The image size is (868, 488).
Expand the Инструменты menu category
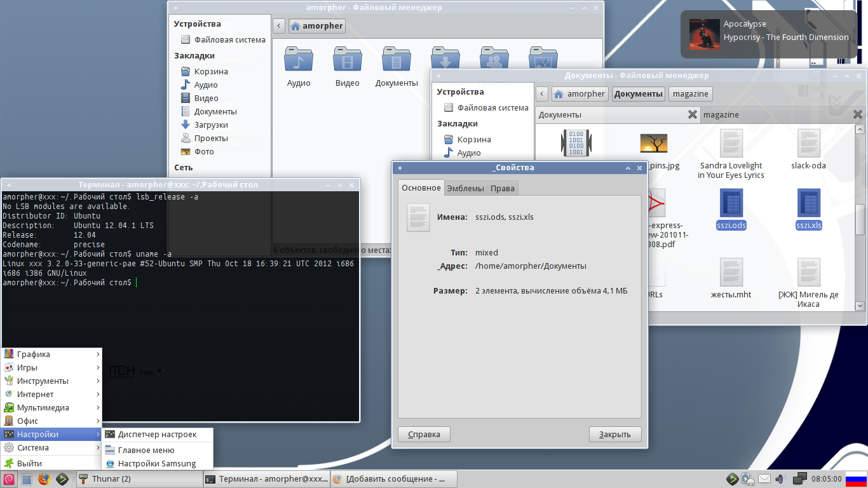tap(51, 381)
